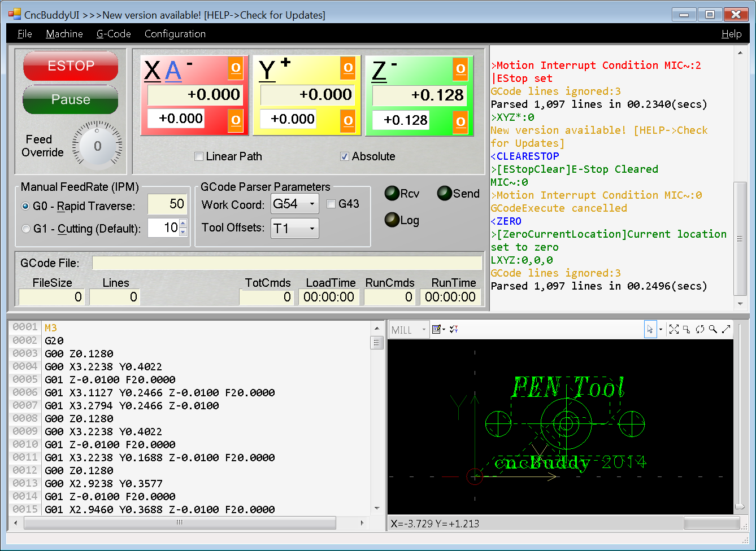The height and width of the screenshot is (551, 756).
Task: Select the magnifier zoom tool
Action: [x=713, y=329]
